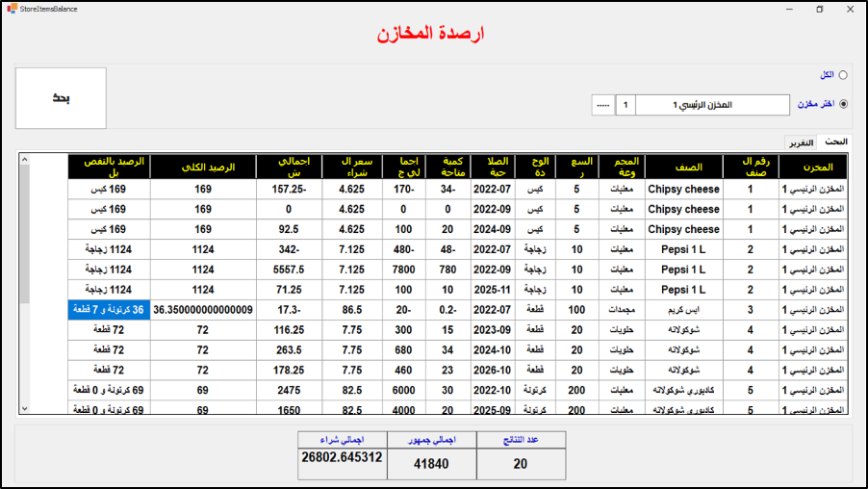Click the اجمالي جمهور total value 41840

(x=432, y=462)
